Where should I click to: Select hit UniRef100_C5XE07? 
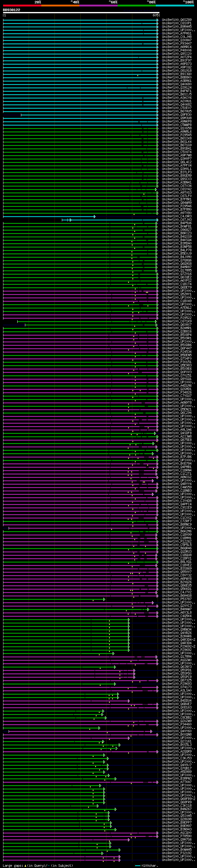click(x=177, y=108)
